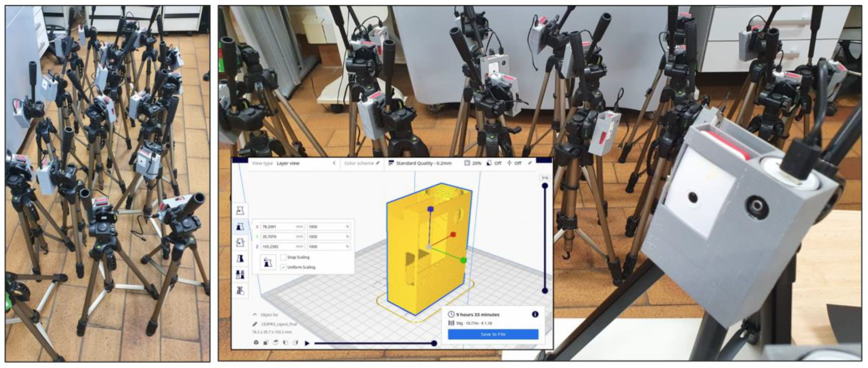Collapse the Object list
The image size is (868, 368).
click(255, 314)
